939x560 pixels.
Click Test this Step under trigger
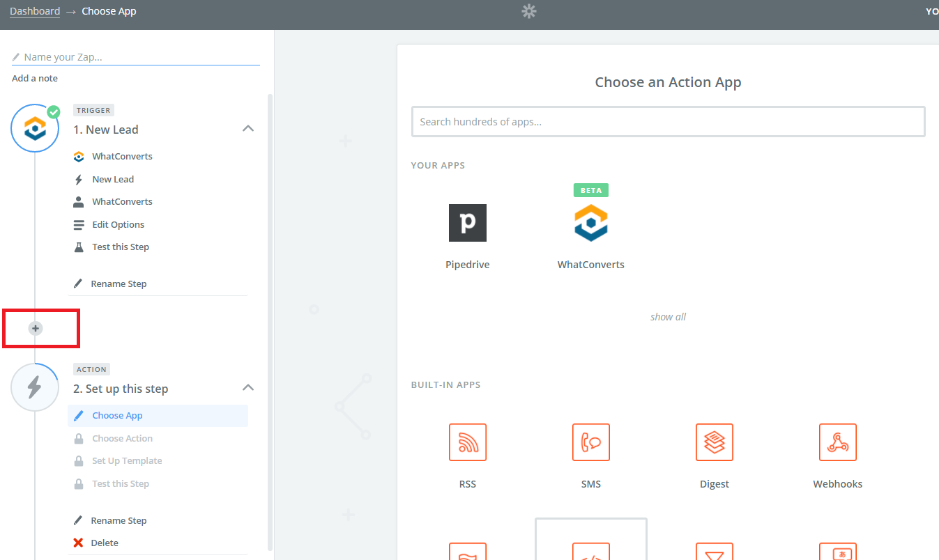(x=121, y=247)
